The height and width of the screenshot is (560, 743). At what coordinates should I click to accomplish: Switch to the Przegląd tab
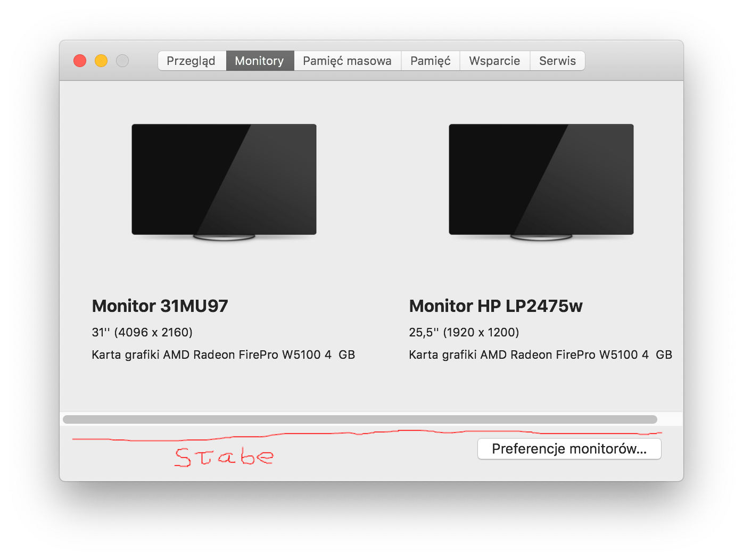192,61
